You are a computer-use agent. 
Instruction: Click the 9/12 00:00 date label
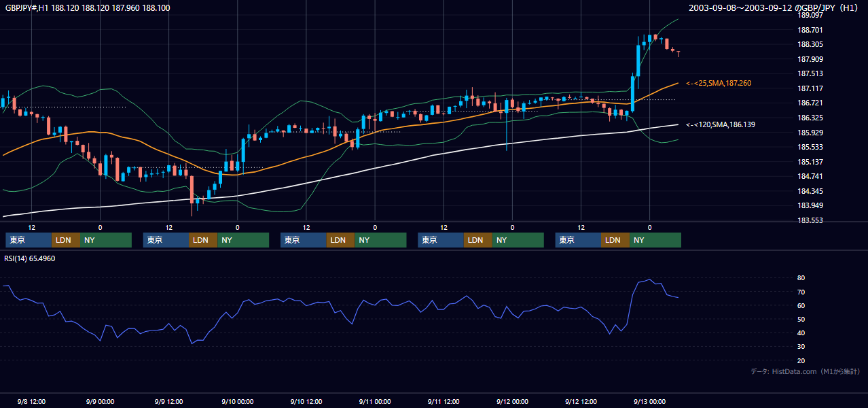(512, 401)
